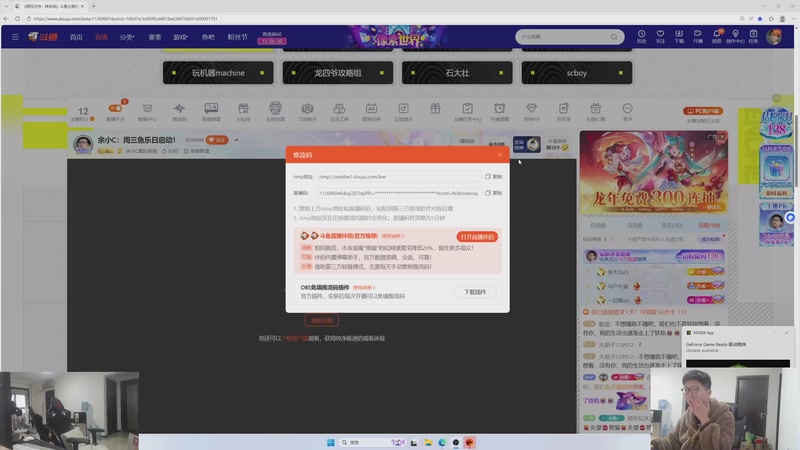Click the Windows Start button

pyautogui.click(x=331, y=442)
